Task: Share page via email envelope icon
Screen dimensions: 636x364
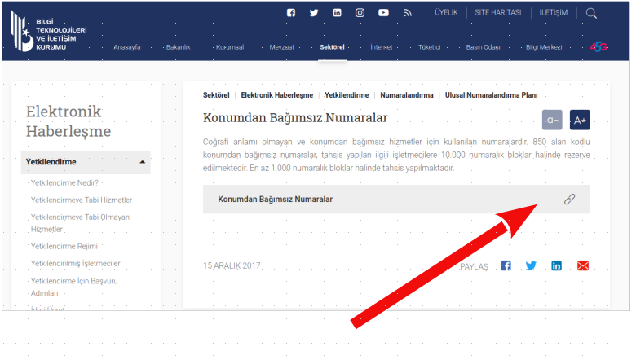Action: click(x=582, y=265)
